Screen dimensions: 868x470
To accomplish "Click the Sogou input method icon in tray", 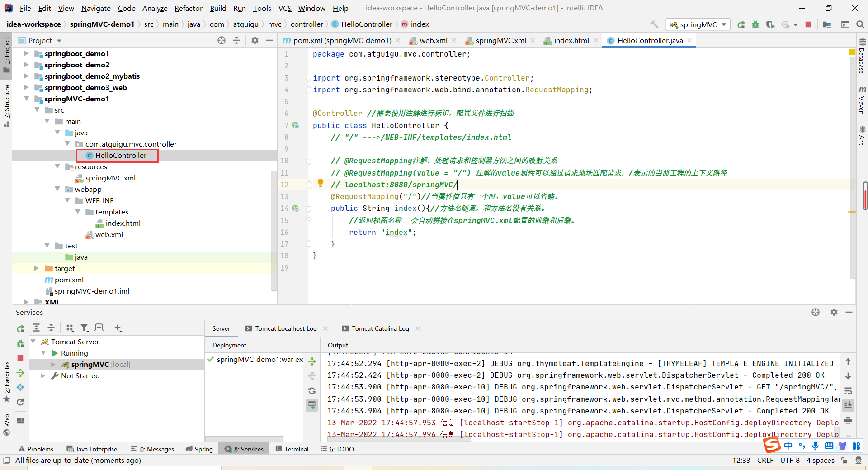I will 772,446.
